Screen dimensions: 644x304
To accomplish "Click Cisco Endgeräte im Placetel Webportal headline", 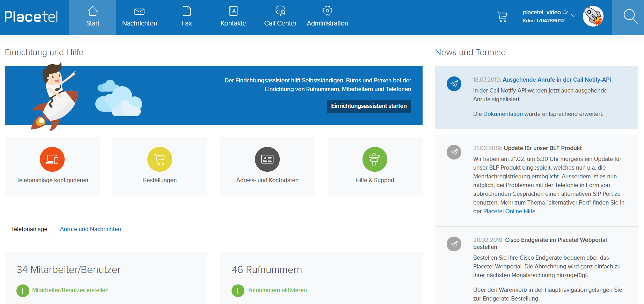I will click(x=540, y=243).
